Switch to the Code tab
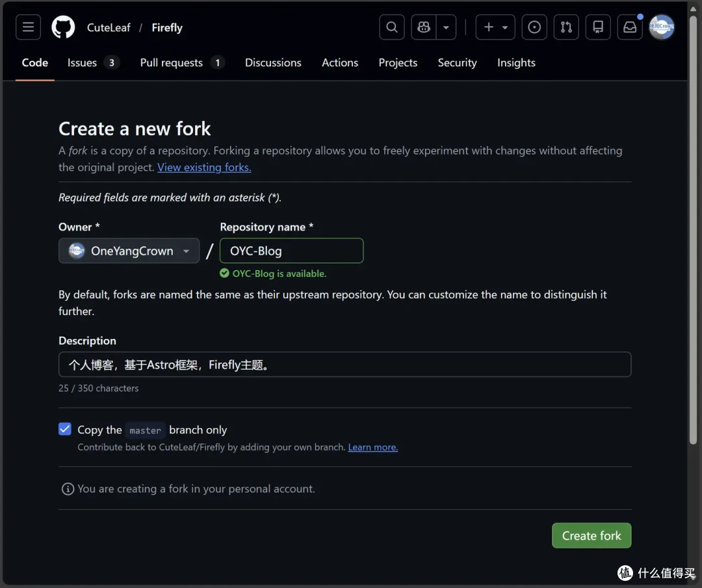This screenshot has height=588, width=702. pos(35,62)
